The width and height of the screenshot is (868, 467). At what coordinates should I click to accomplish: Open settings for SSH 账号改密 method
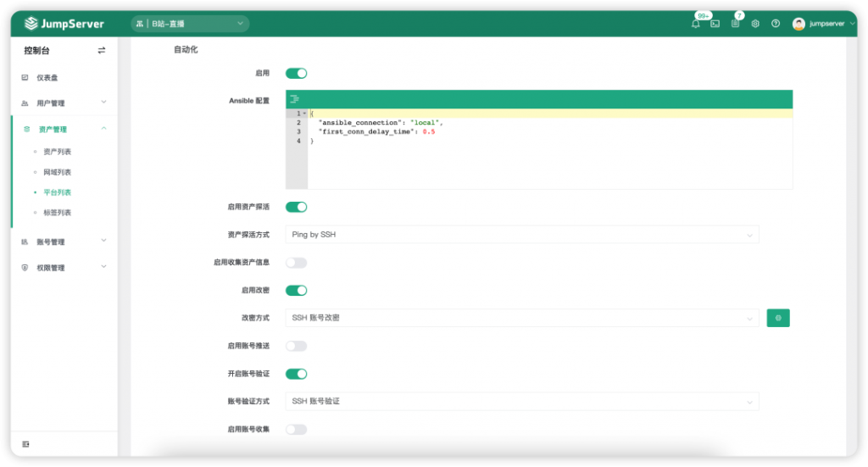(778, 318)
